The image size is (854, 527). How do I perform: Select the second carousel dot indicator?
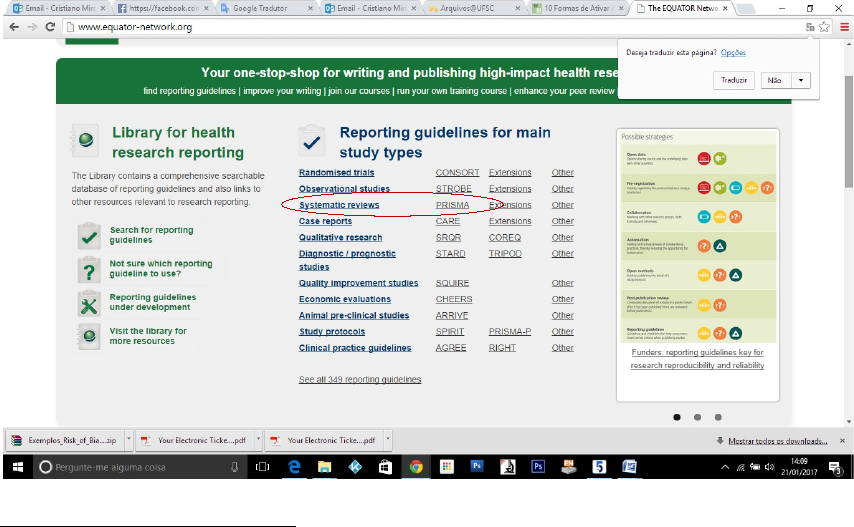click(697, 416)
